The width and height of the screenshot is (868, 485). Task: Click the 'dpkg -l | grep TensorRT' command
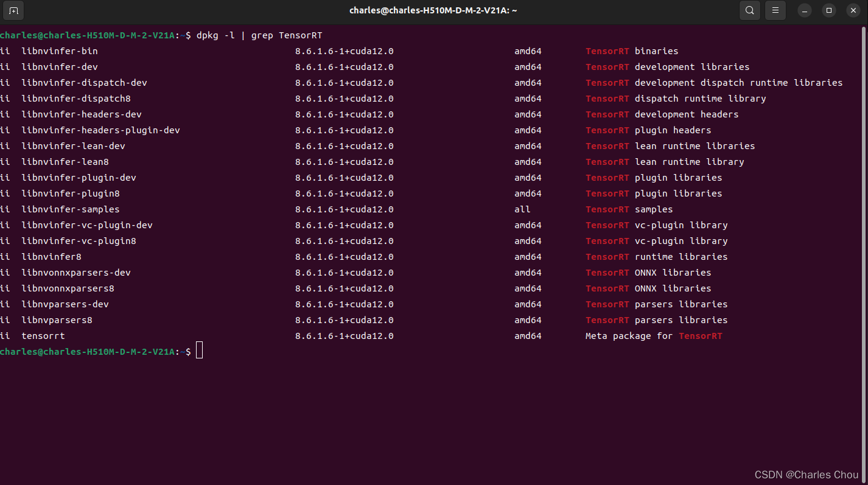point(259,35)
